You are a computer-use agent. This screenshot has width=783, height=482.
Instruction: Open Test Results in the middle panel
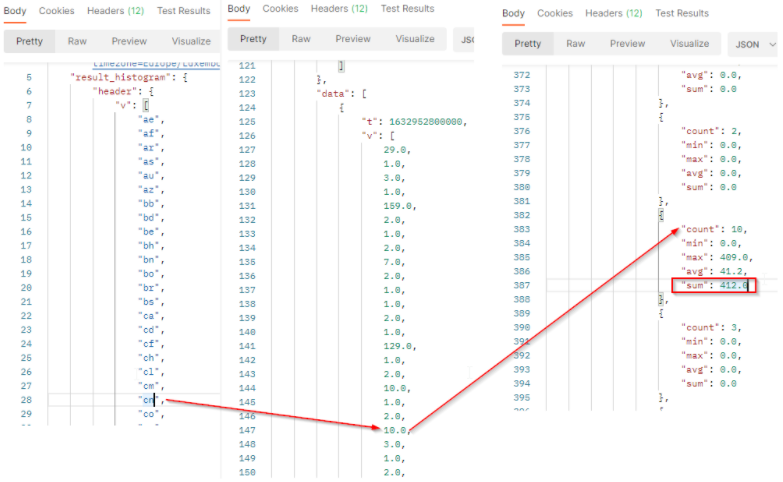pyautogui.click(x=407, y=9)
